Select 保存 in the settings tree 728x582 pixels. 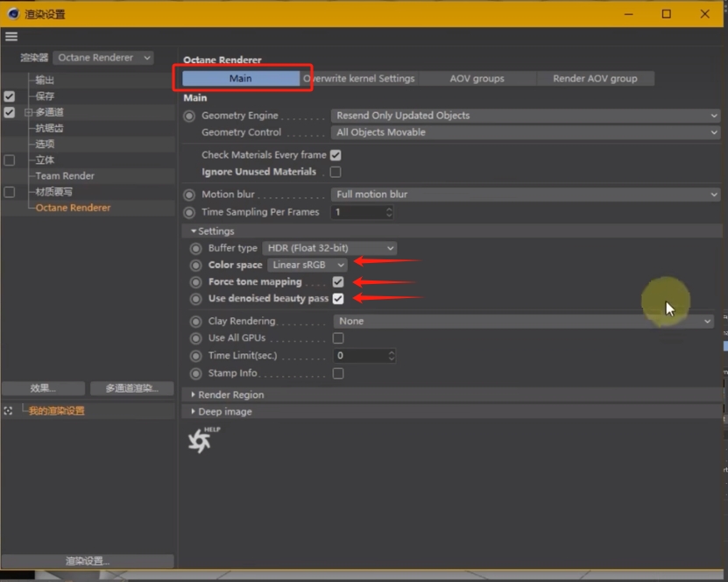pyautogui.click(x=45, y=96)
